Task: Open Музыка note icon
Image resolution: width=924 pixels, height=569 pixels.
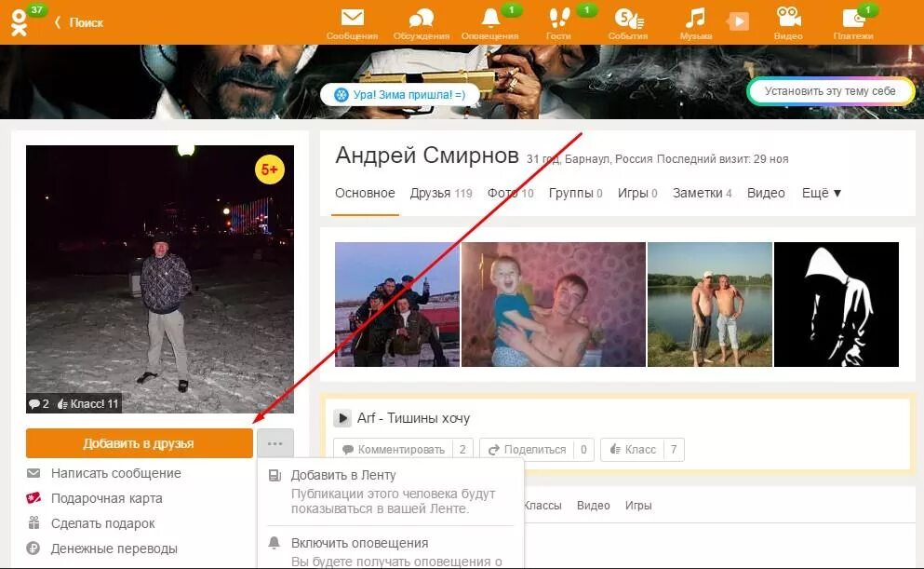Action: 695,18
